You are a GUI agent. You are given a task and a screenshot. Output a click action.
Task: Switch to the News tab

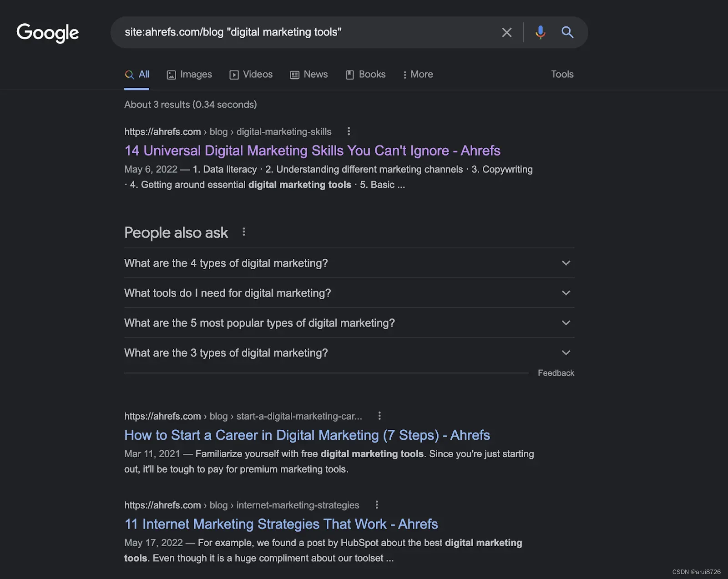[309, 75]
